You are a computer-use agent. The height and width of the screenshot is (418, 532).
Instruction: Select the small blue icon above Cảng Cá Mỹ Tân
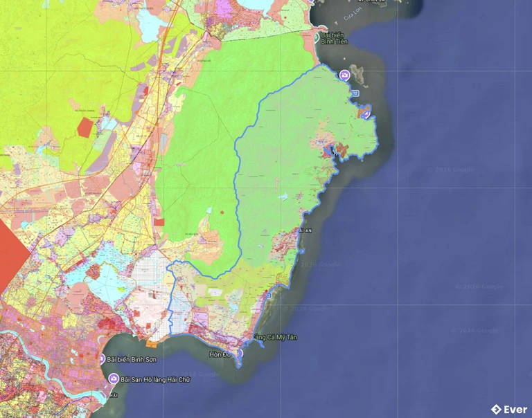tap(269, 296)
